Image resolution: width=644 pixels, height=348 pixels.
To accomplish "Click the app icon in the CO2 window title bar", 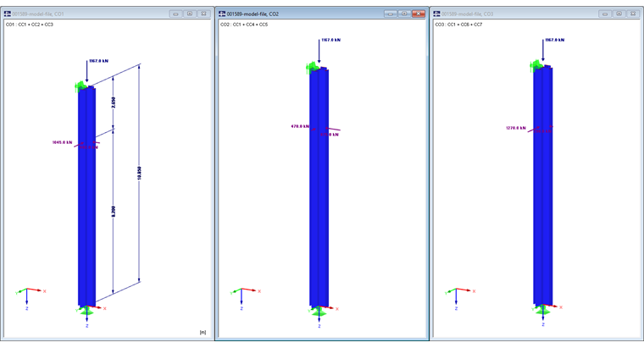I will point(222,14).
